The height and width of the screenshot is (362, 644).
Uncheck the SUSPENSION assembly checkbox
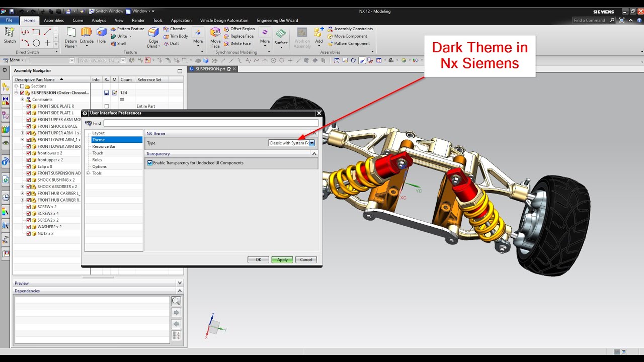[x=22, y=93]
